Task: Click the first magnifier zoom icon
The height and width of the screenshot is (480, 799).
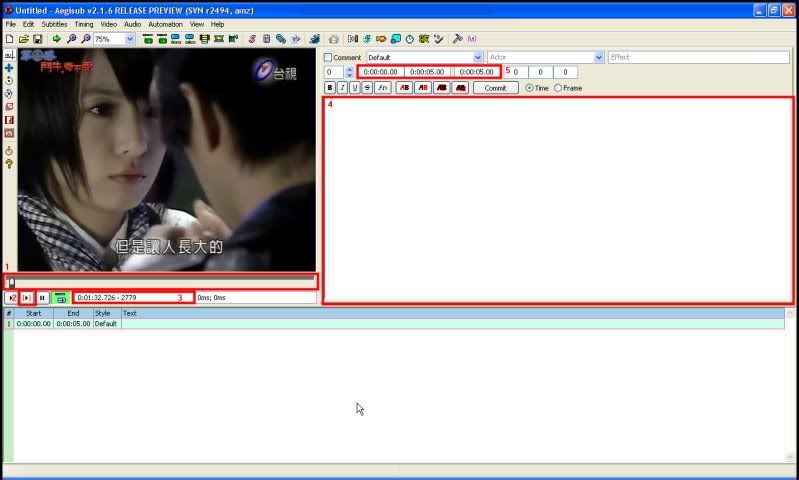Action: pos(71,39)
